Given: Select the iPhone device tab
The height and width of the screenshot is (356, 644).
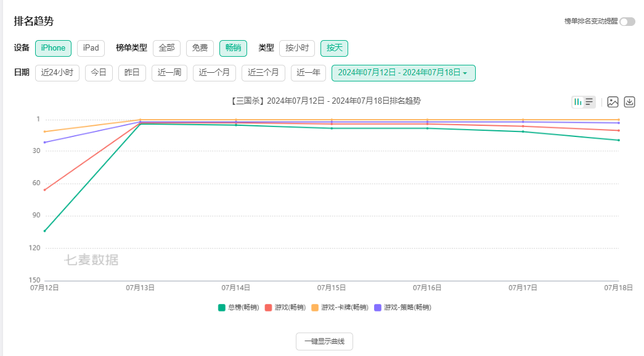Looking at the screenshot, I should 53,48.
